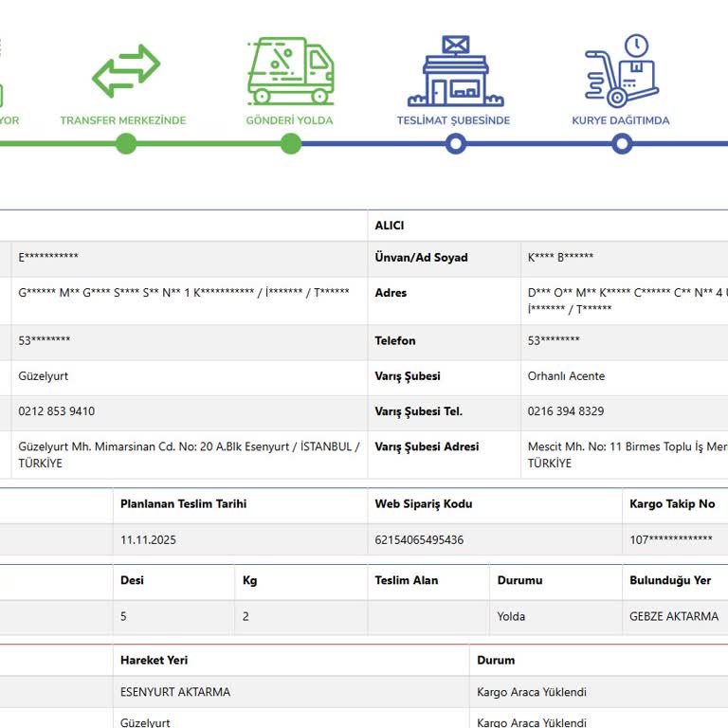Click Kg value 2
The image size is (728, 728).
point(246,616)
